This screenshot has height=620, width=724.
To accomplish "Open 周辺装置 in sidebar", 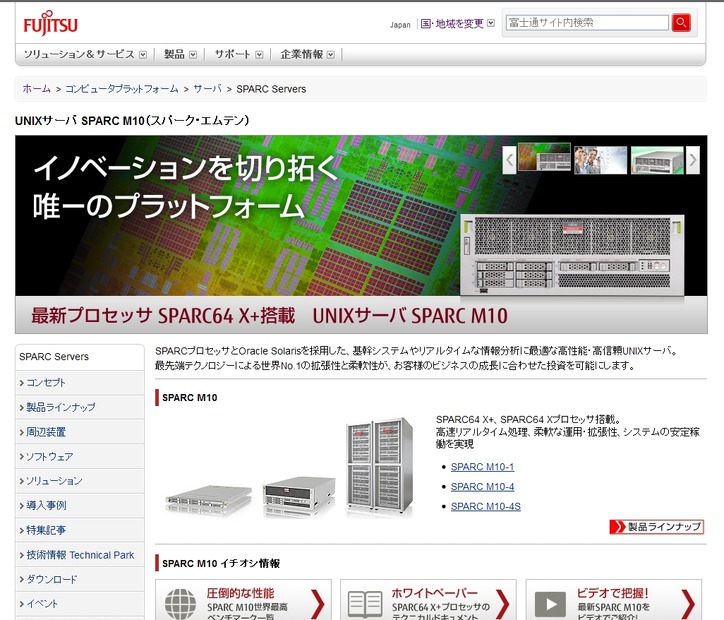I will click(79, 432).
